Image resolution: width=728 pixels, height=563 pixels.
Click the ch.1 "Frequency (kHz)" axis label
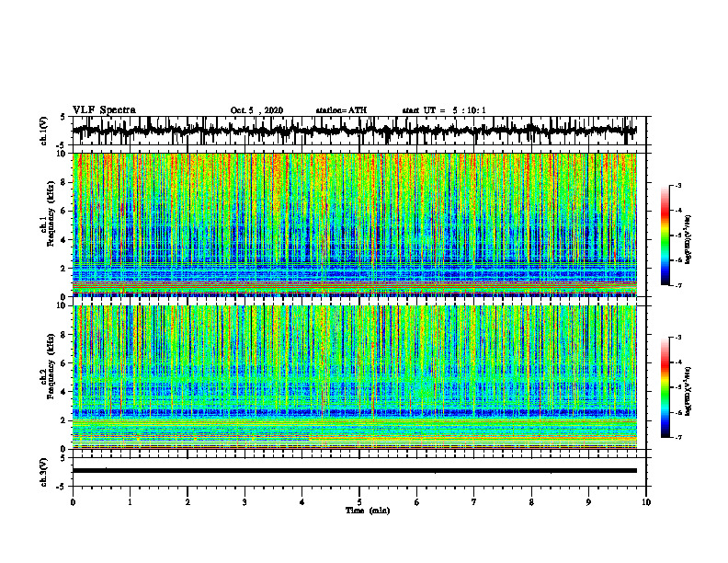coord(51,213)
